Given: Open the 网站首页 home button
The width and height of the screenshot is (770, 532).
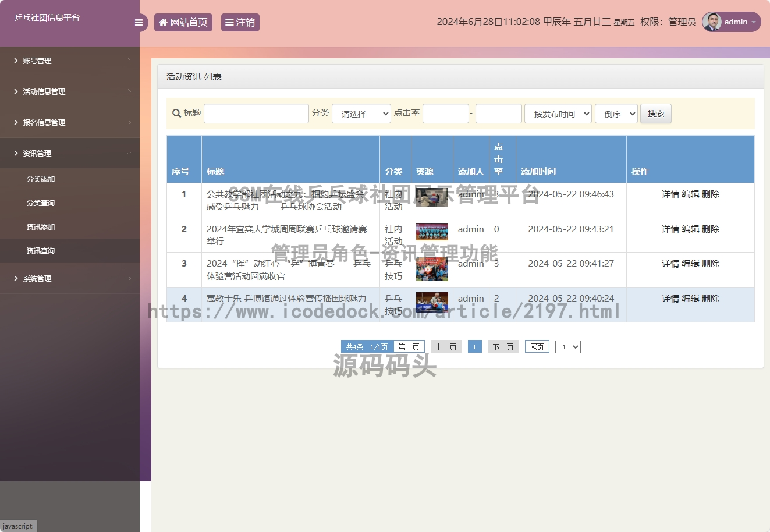Looking at the screenshot, I should coord(183,23).
